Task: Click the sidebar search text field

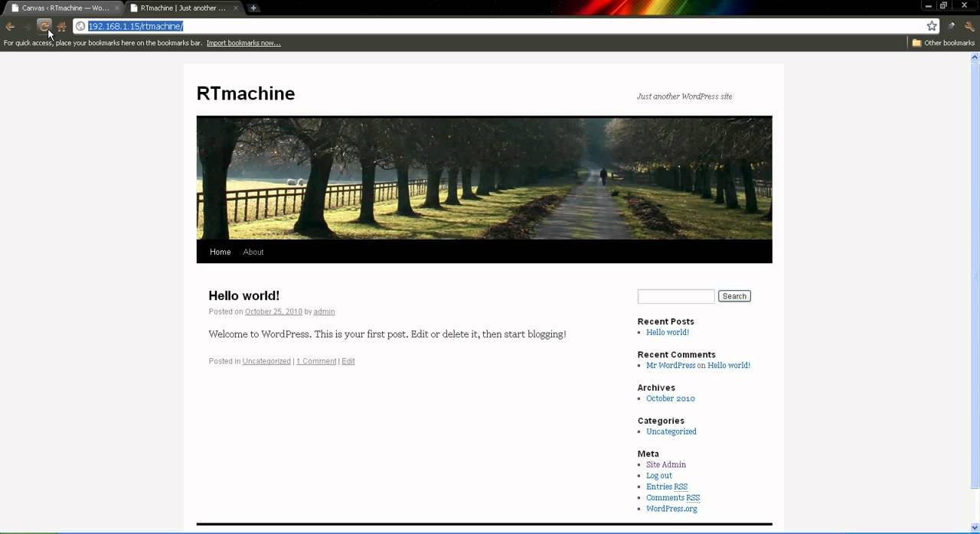Action: (x=676, y=296)
